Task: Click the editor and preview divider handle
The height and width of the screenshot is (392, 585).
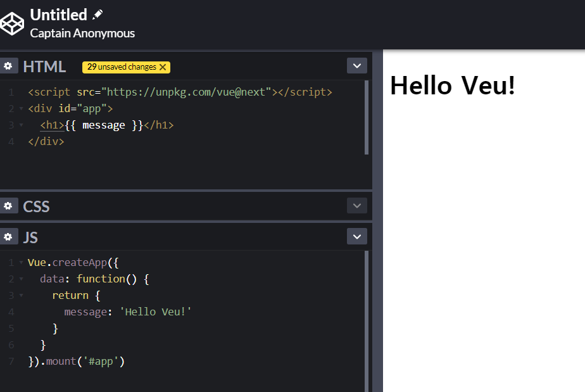Action: point(377,220)
